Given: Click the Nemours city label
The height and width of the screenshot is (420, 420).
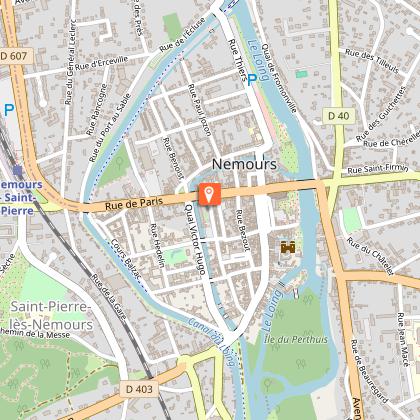Looking at the screenshot, I should pos(244,164).
